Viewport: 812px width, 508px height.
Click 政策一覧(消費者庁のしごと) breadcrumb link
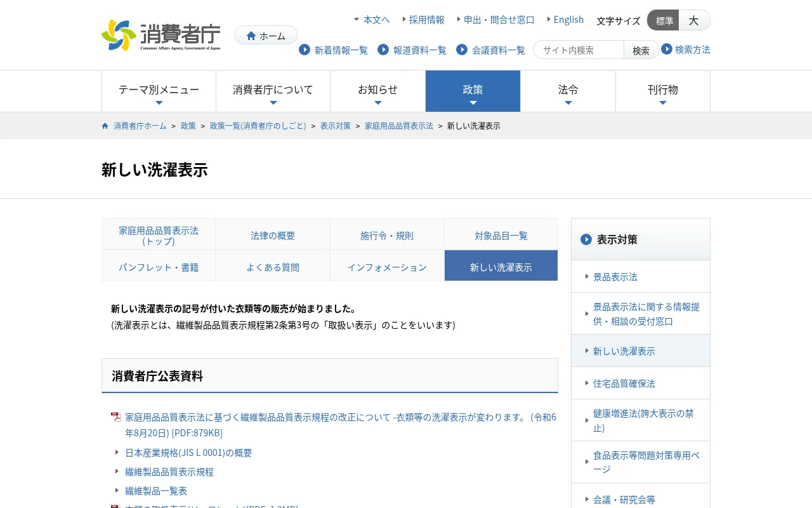(x=258, y=126)
